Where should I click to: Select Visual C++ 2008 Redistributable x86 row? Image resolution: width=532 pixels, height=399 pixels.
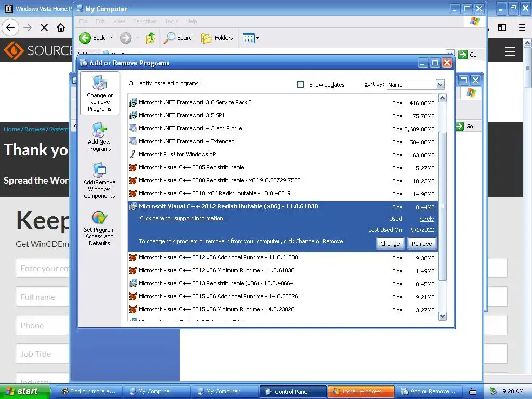tap(283, 180)
